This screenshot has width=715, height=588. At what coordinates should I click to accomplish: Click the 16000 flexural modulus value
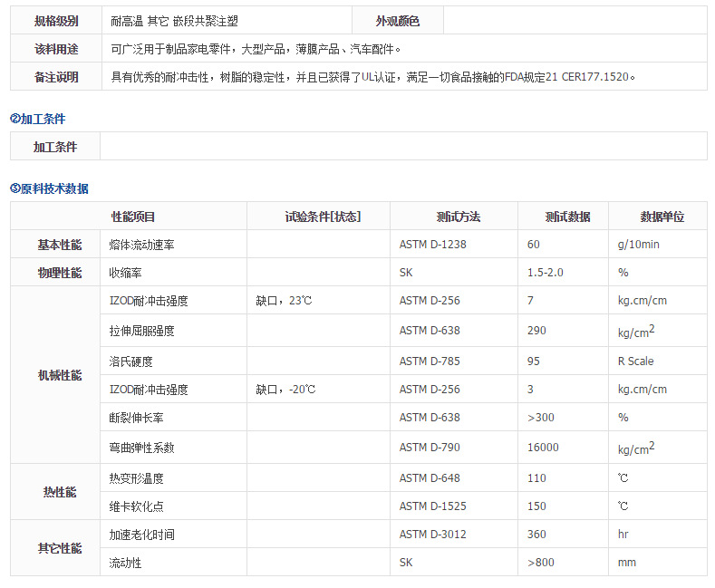(x=543, y=448)
